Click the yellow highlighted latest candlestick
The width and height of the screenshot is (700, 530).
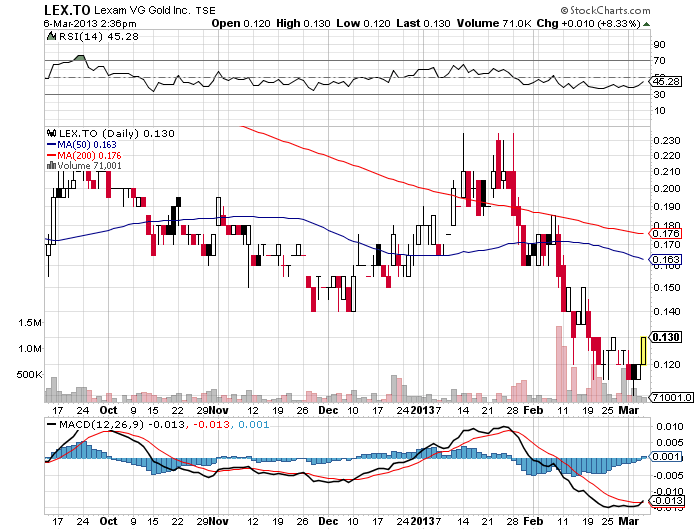coord(643,351)
